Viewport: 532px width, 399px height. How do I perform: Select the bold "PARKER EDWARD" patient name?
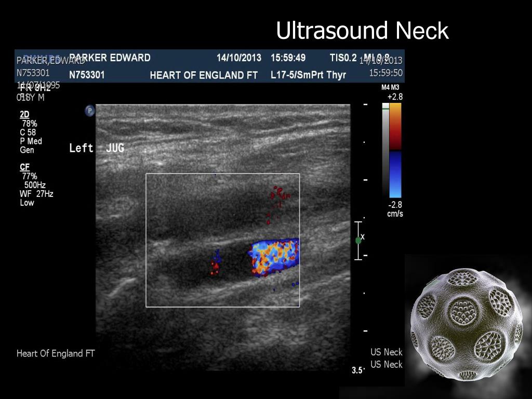point(110,58)
